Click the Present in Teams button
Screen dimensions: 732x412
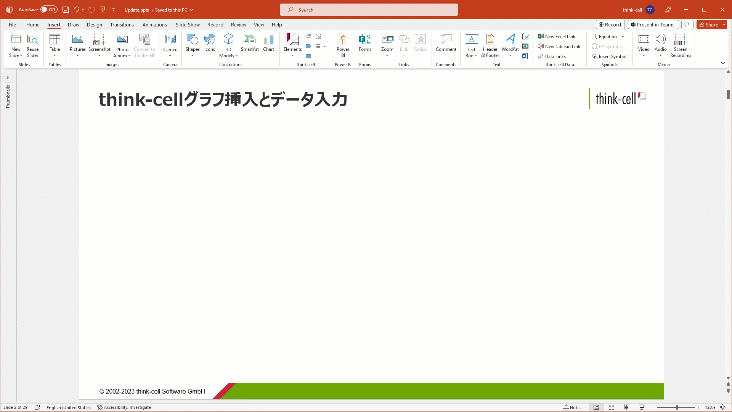click(653, 25)
